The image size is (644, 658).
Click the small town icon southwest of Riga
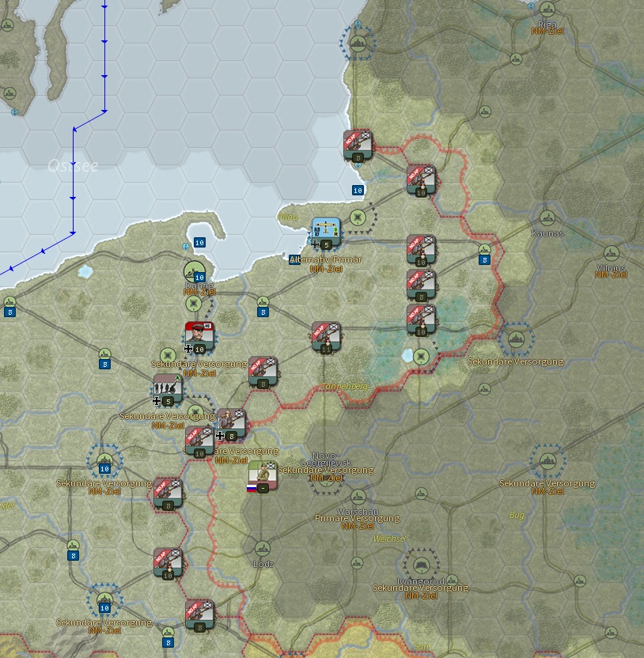[516, 59]
